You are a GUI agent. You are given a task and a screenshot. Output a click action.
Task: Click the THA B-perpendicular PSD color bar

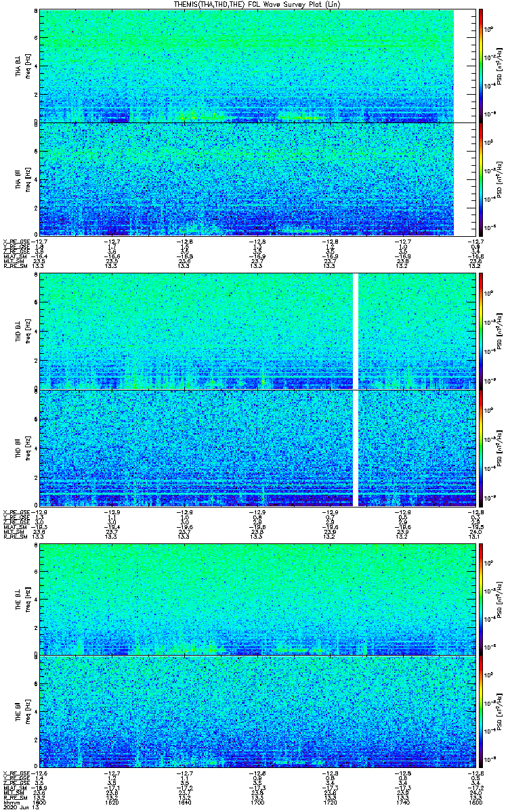coord(480,66)
